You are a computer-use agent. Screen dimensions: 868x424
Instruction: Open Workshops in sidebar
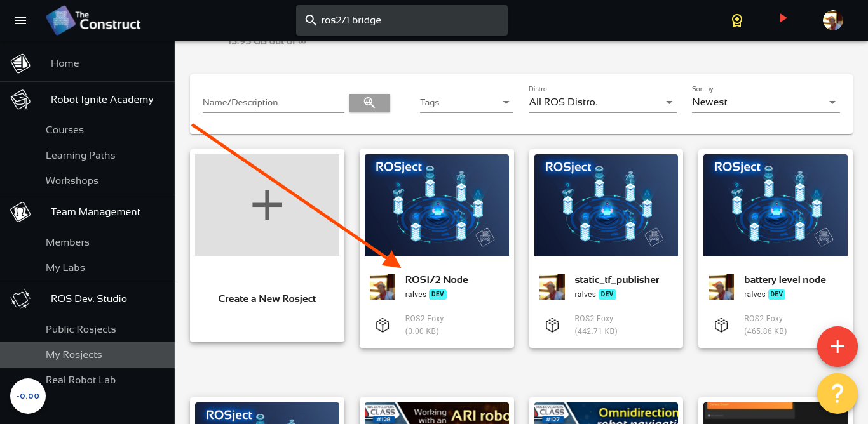point(72,181)
